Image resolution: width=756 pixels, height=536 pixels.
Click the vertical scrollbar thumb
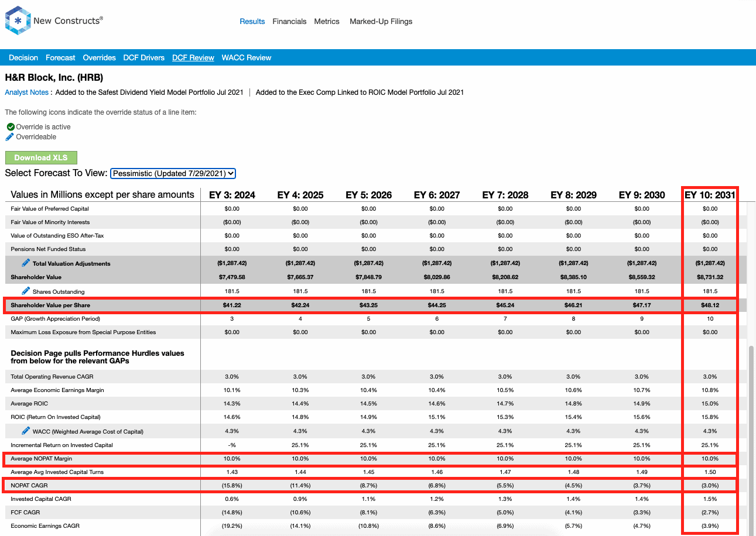pos(751,439)
